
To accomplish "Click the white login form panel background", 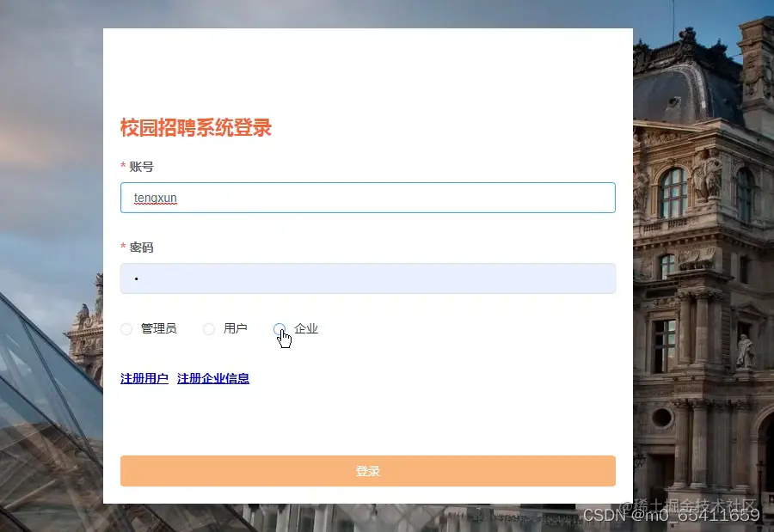I will (x=367, y=421).
